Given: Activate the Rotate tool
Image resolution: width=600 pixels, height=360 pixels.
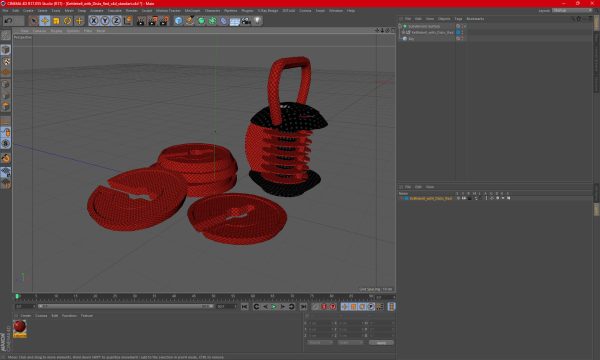Looking at the screenshot, I should click(x=68, y=21).
